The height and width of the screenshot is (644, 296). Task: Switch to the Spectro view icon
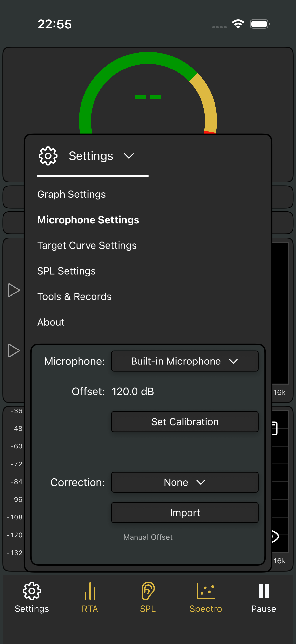pos(206,591)
